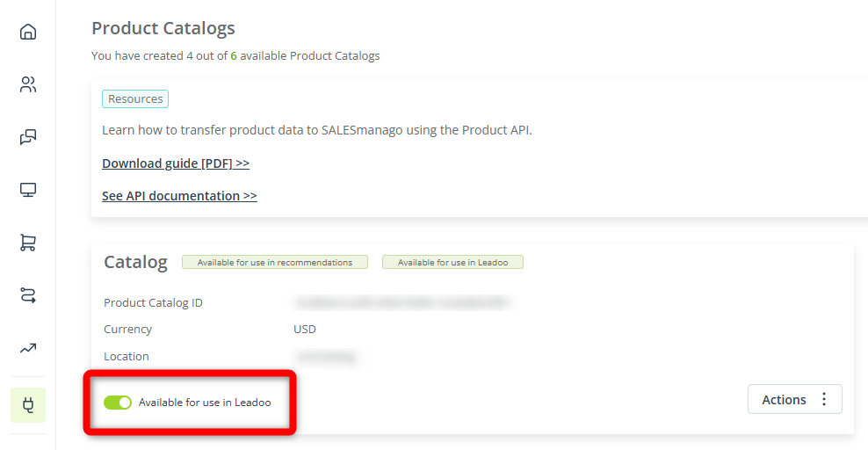Select the integration plug icon in sidebar
The width and height of the screenshot is (868, 450).
[x=28, y=405]
